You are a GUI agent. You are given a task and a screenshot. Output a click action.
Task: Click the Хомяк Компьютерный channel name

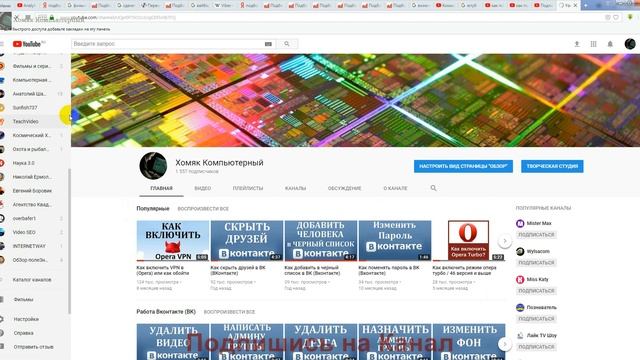(x=219, y=162)
